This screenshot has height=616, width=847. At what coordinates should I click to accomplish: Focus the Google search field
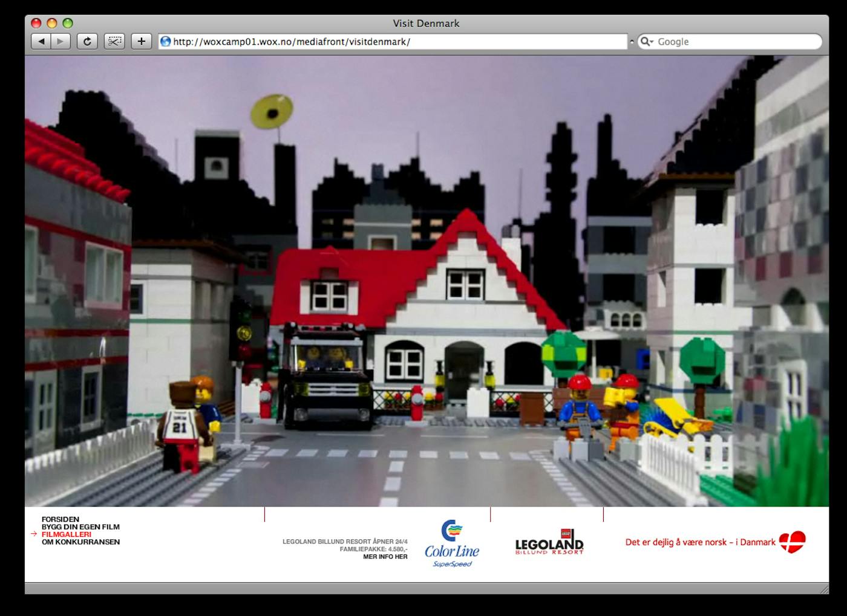click(730, 42)
